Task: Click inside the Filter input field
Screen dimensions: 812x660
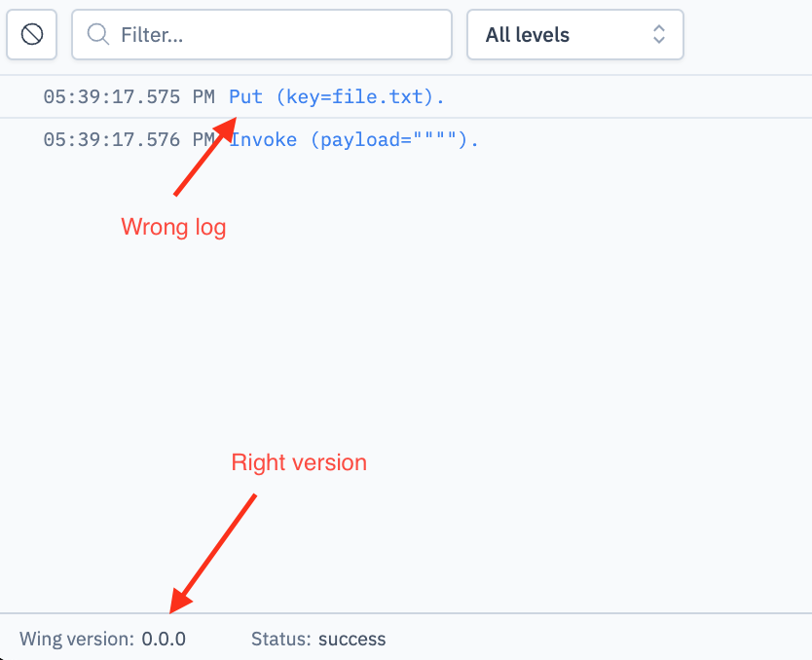Action: pos(263,34)
